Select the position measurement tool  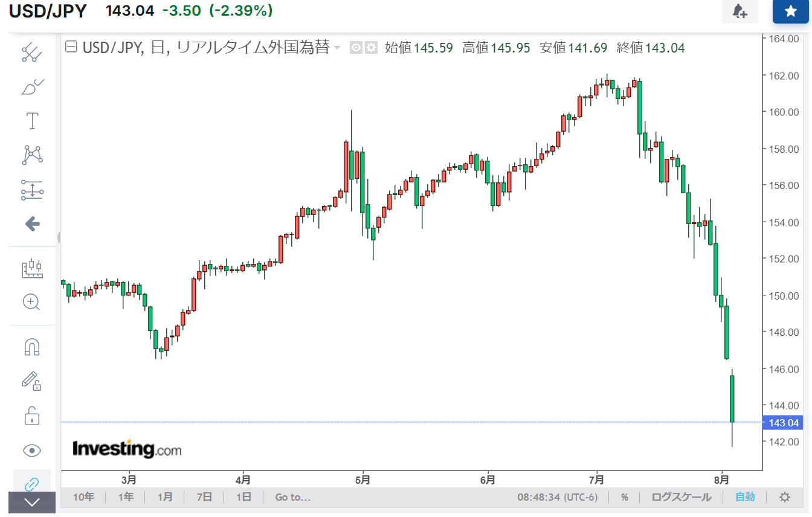click(31, 190)
